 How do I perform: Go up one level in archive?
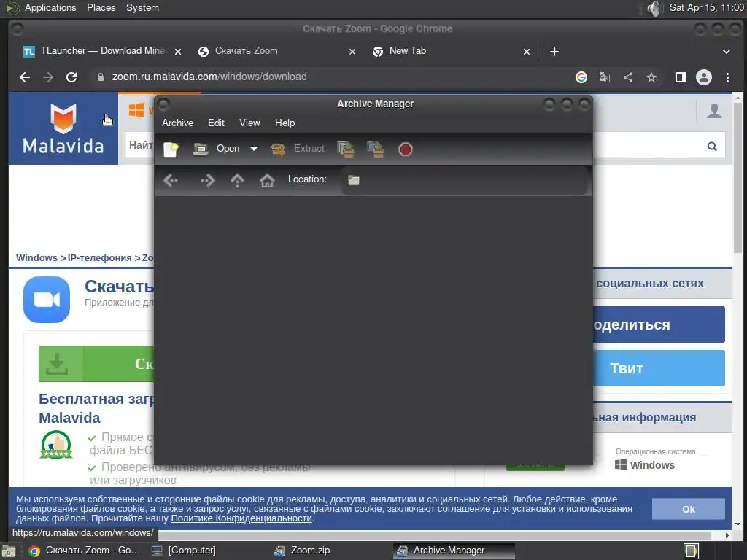point(237,180)
